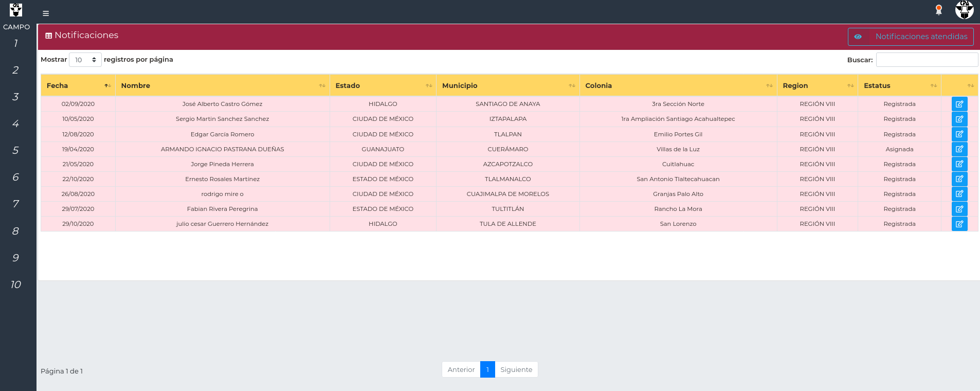Click the site logo above CAMPO
The width and height of the screenshot is (980, 391).
coord(16,10)
